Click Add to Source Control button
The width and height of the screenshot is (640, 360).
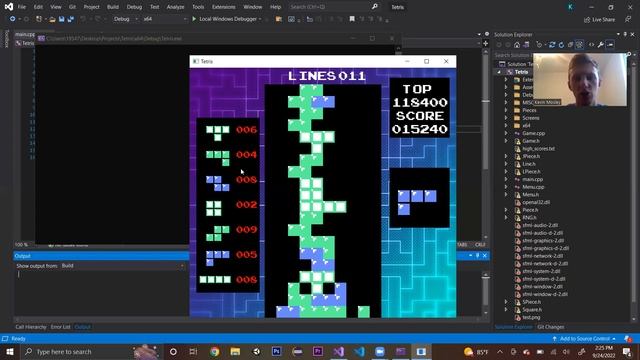584,339
